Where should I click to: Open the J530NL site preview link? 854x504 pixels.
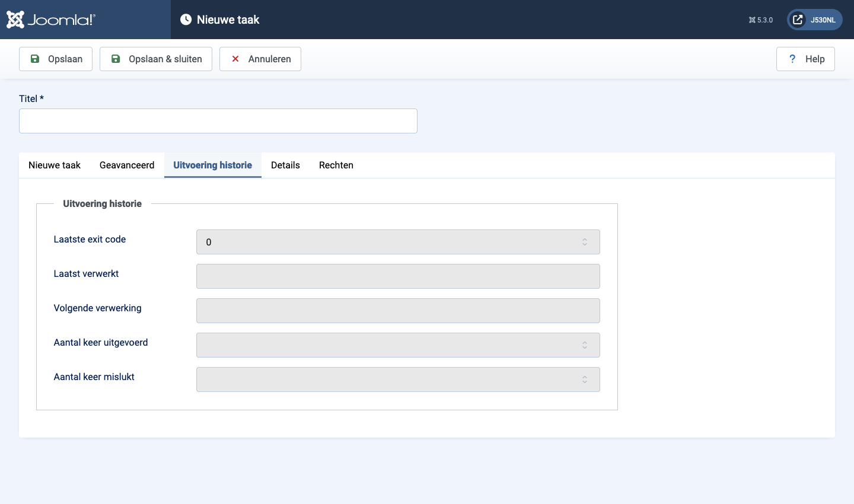click(815, 20)
